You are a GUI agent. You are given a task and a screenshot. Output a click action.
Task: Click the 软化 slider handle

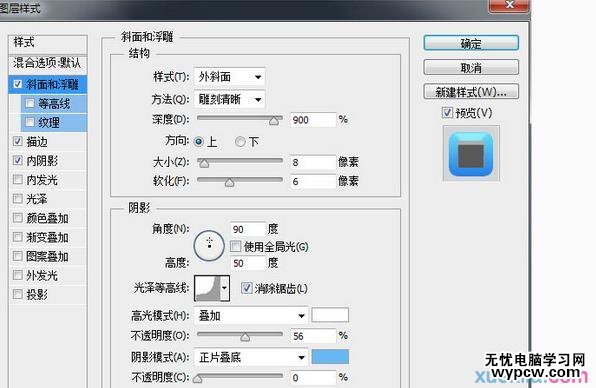tap(229, 183)
